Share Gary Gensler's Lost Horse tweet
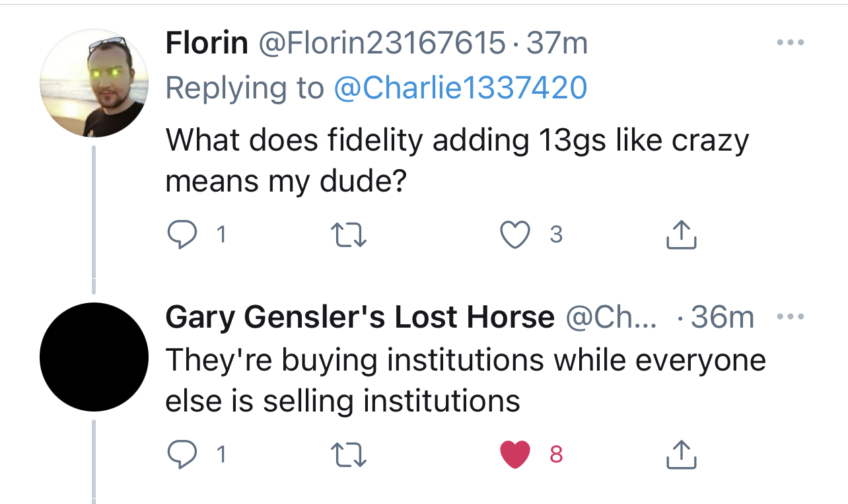848x504 pixels. [x=682, y=454]
